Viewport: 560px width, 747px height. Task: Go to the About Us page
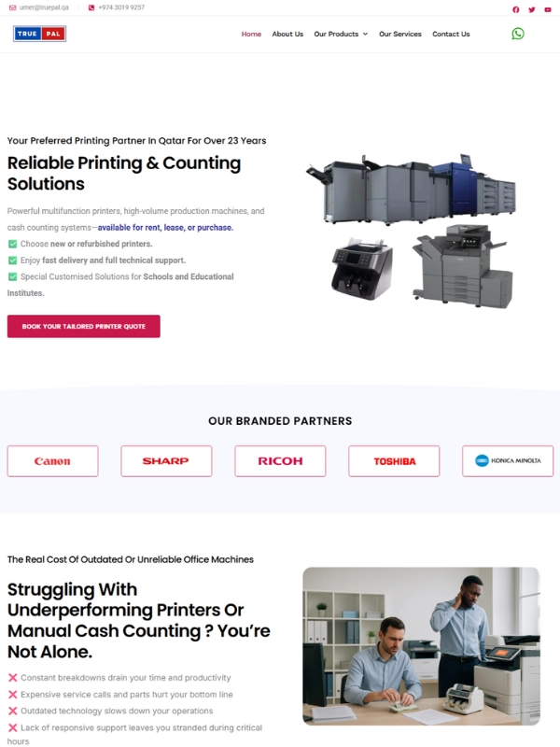pyautogui.click(x=287, y=34)
